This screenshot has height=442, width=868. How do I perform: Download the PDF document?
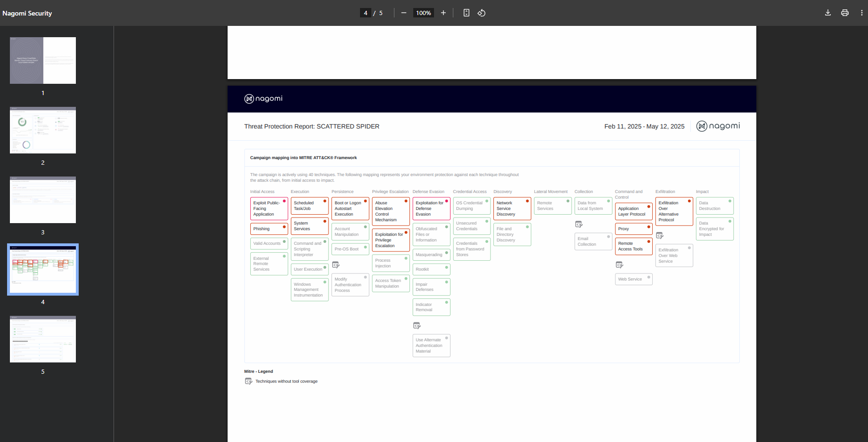[828, 13]
